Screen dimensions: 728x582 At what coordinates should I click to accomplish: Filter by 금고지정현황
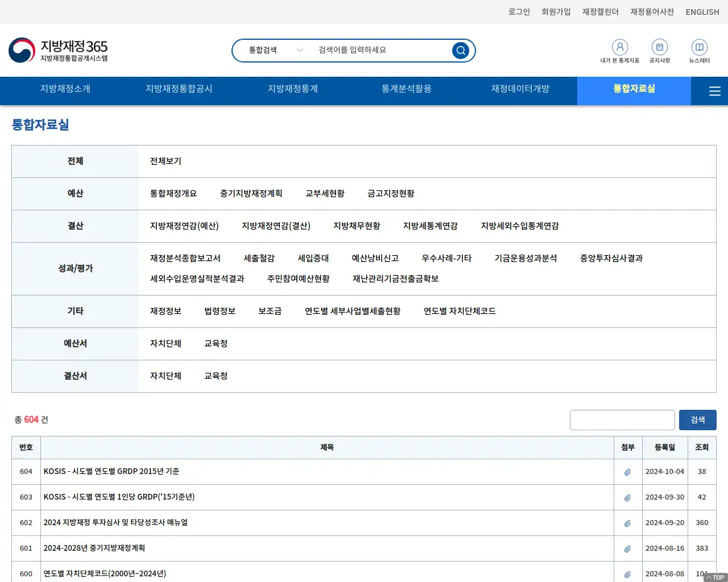(391, 194)
